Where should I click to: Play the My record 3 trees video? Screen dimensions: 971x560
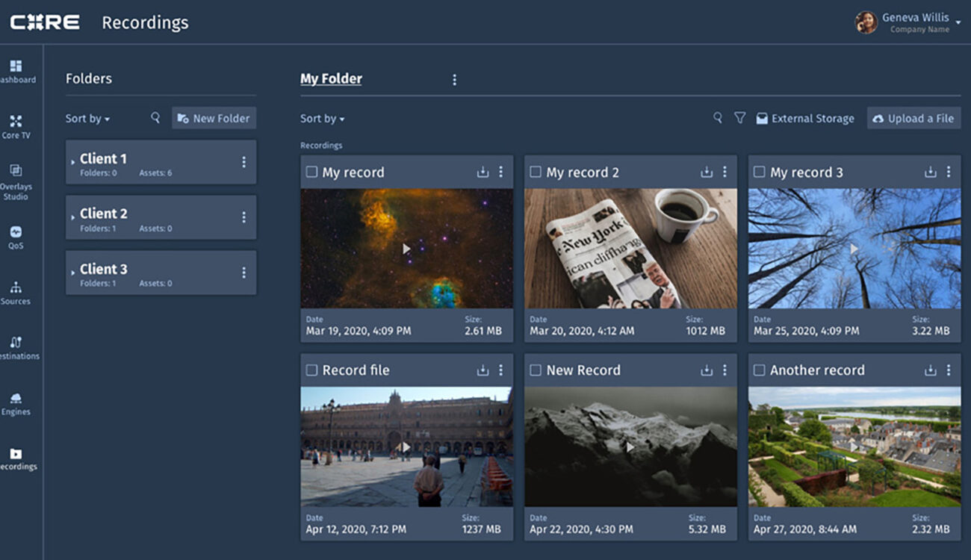coord(854,249)
